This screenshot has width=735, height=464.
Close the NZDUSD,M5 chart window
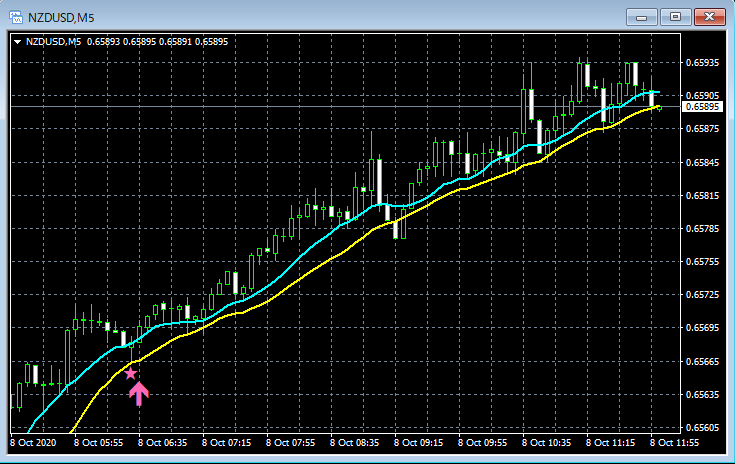tap(710, 17)
